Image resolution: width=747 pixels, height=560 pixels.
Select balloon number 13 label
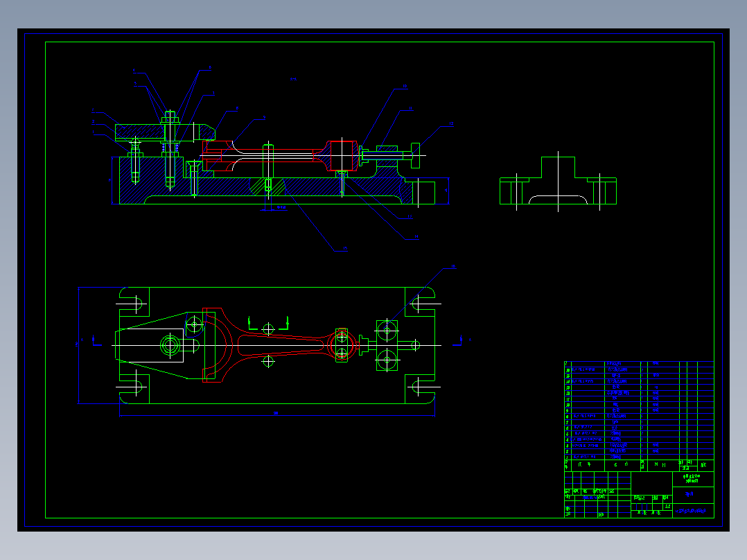point(410,217)
